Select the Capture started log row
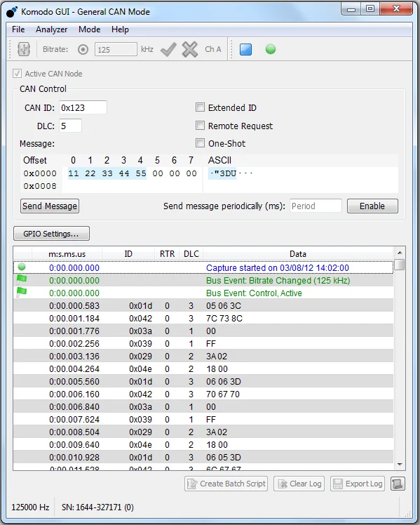420x525 pixels. coord(203,267)
